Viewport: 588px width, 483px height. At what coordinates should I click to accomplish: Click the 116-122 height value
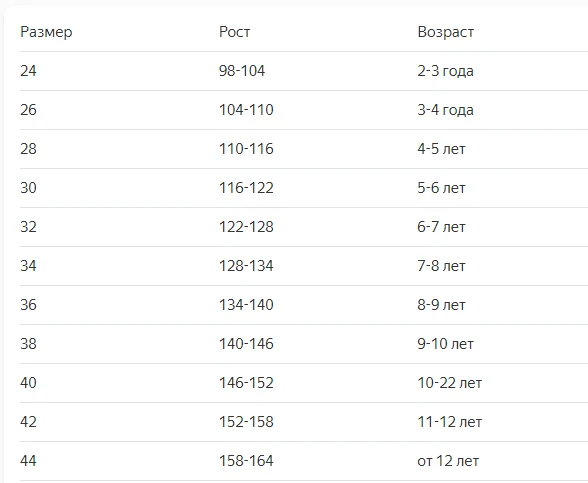[246, 188]
